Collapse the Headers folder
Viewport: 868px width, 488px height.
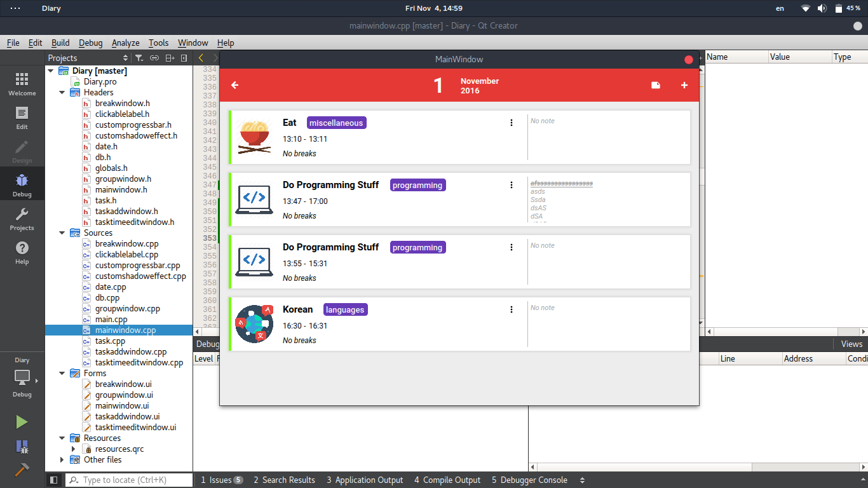click(x=62, y=93)
